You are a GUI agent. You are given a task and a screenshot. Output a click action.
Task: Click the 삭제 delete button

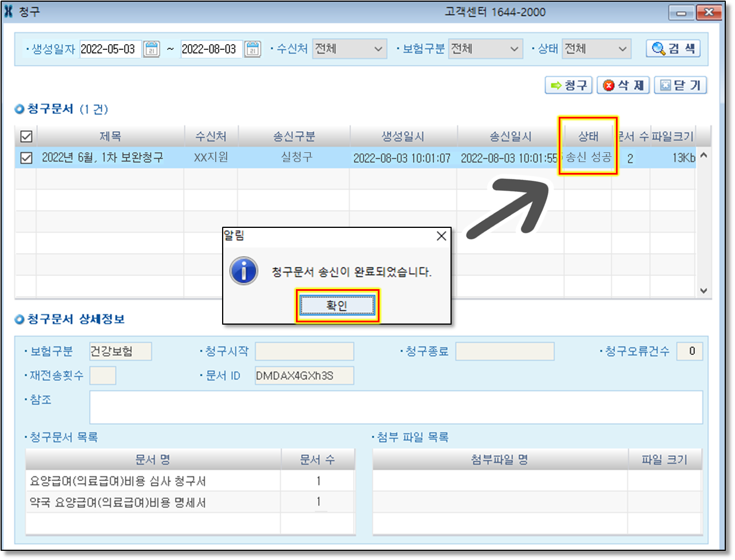623,85
